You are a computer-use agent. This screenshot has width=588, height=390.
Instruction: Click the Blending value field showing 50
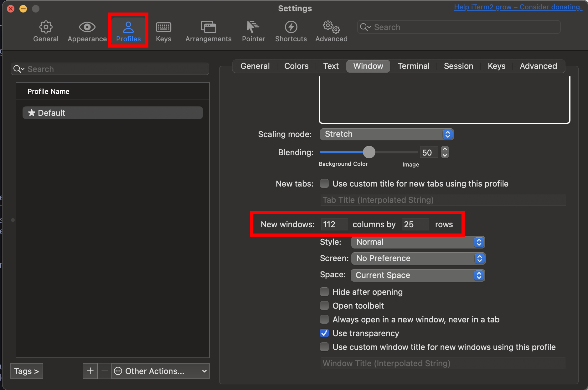[429, 152]
